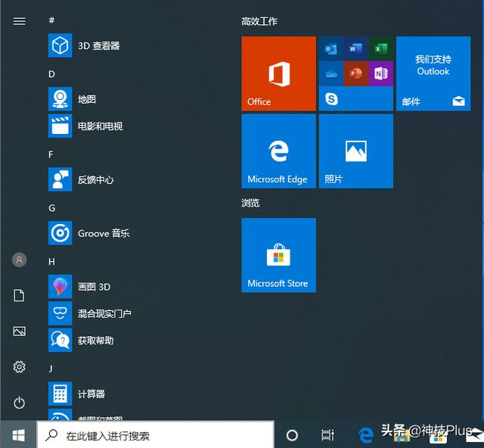
Task: Open 获取帮助 (Get Help) app
Action: [x=81, y=341]
